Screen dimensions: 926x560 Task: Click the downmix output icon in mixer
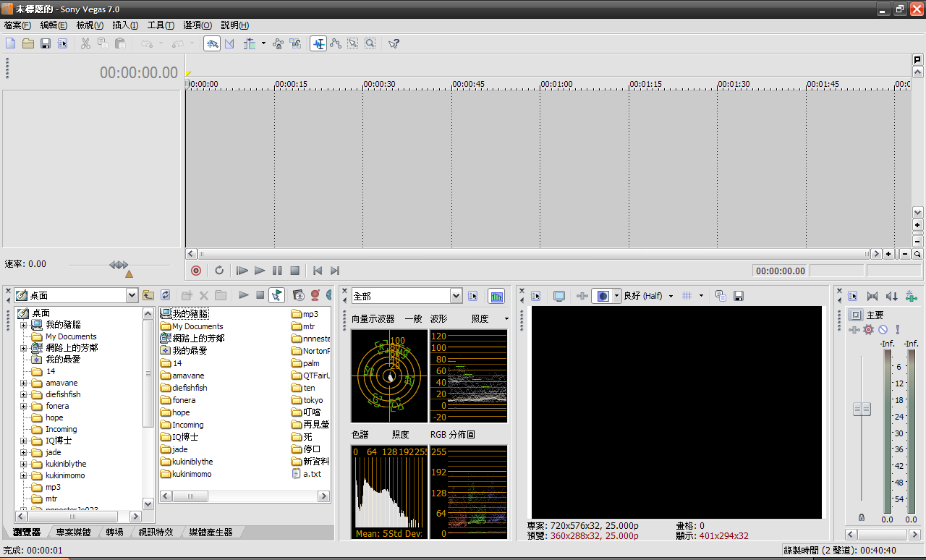click(x=872, y=296)
